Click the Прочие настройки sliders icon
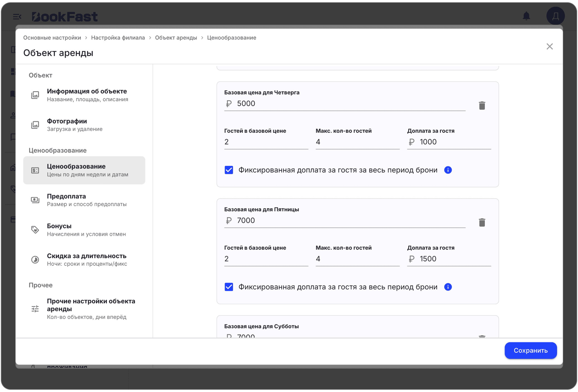This screenshot has width=578, height=392. click(35, 309)
